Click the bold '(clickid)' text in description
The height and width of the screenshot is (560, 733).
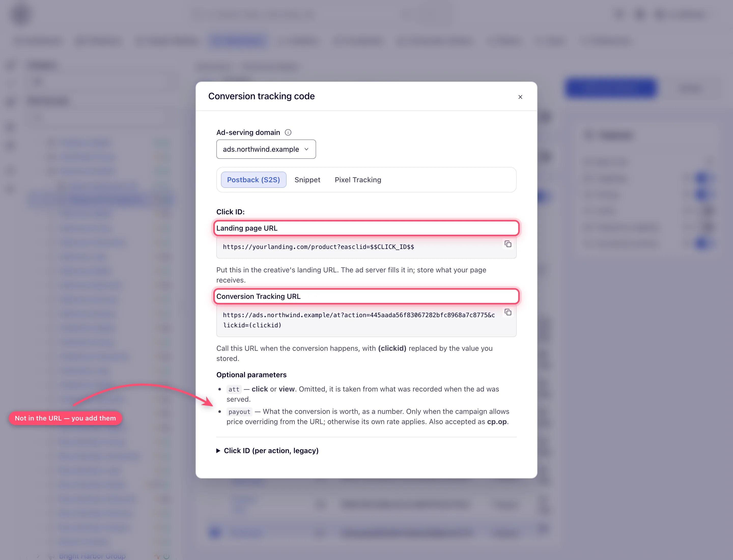[392, 348]
